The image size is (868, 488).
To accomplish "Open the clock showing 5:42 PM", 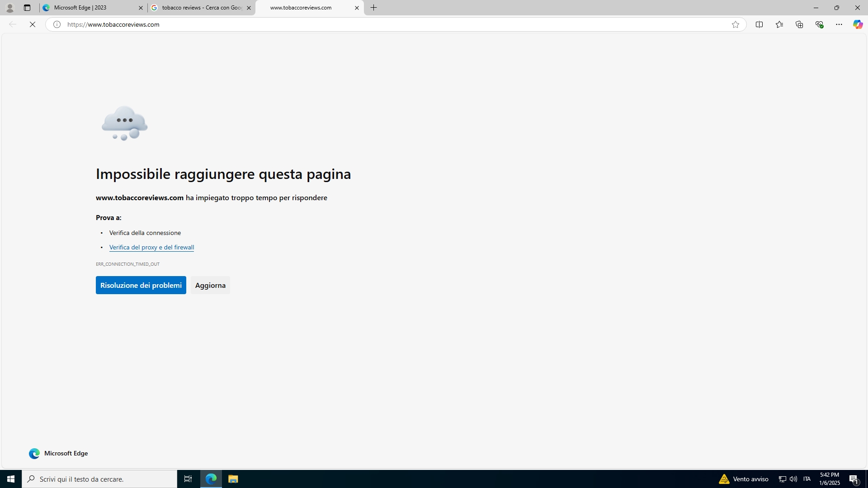I will point(830,479).
